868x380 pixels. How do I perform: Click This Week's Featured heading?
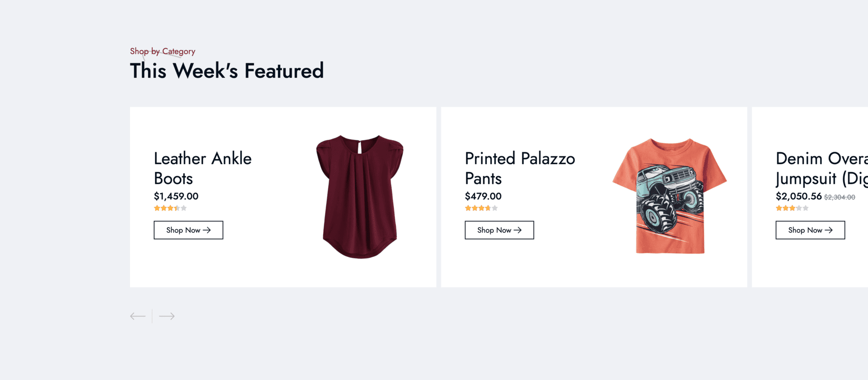click(x=227, y=71)
